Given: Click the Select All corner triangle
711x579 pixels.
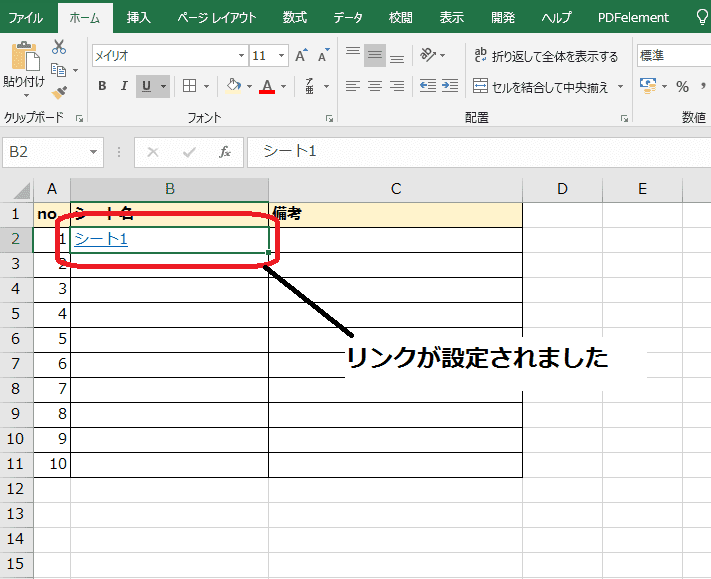Looking at the screenshot, I should click(x=21, y=190).
